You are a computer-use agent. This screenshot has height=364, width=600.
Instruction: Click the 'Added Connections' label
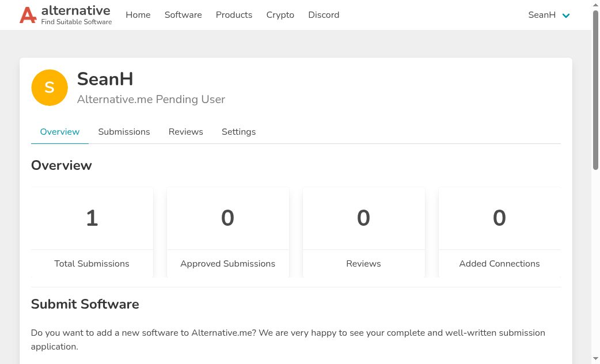(499, 264)
